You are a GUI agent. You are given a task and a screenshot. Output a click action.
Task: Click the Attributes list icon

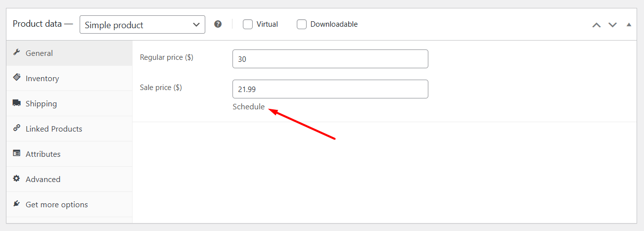point(16,153)
